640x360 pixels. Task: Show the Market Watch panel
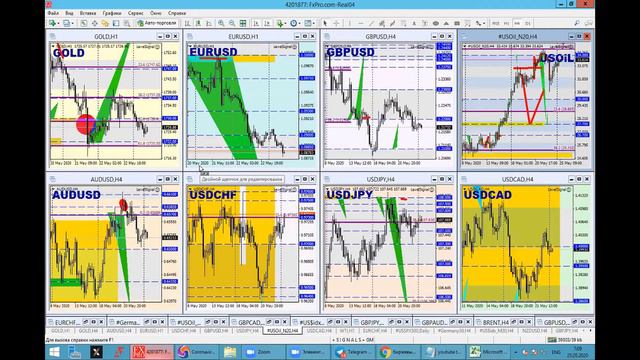[x=83, y=23]
